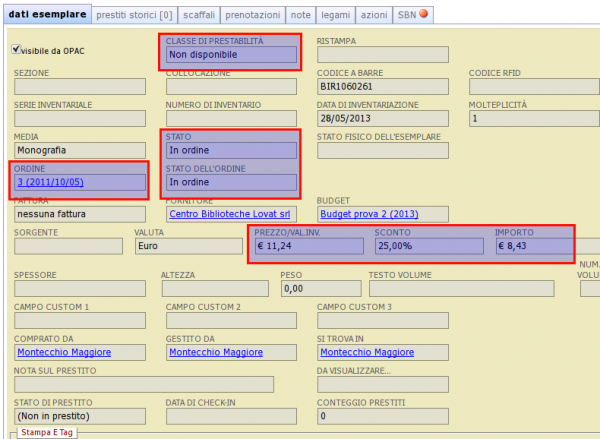600x439 pixels.
Task: Open Montecchio Maggiore link under Comprato da
Action: [63, 352]
